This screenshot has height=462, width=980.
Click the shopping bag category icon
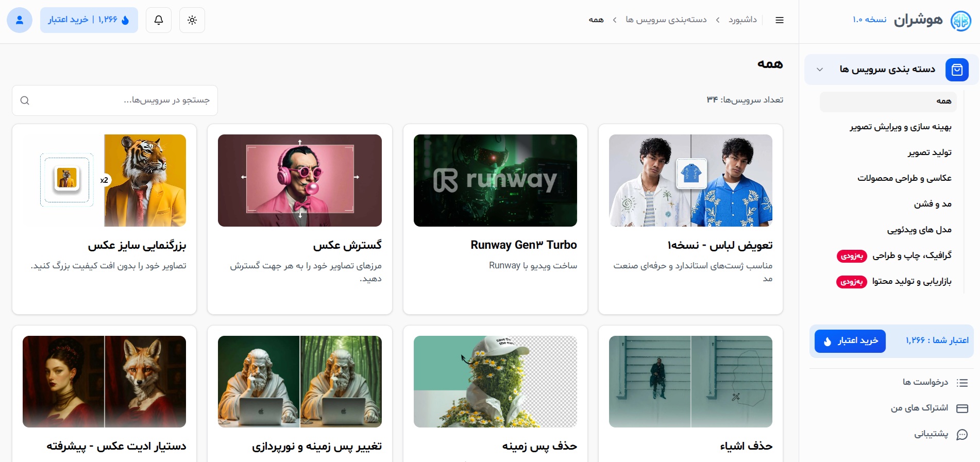pyautogui.click(x=957, y=70)
